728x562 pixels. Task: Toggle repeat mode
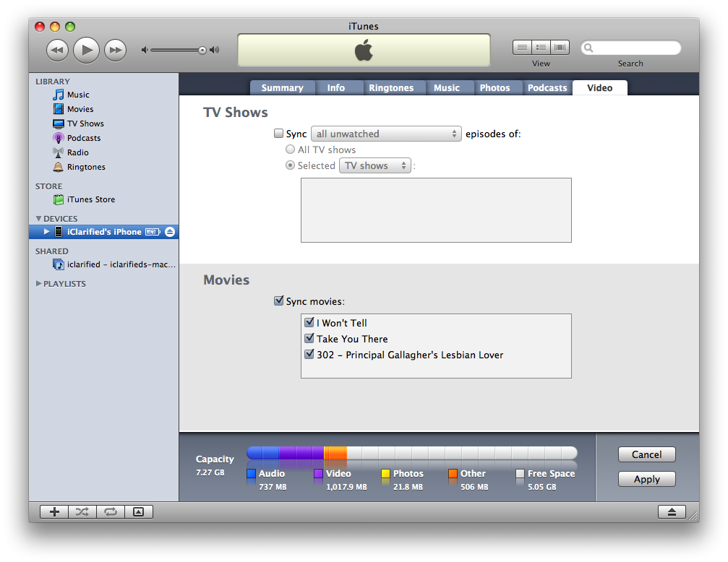[110, 511]
